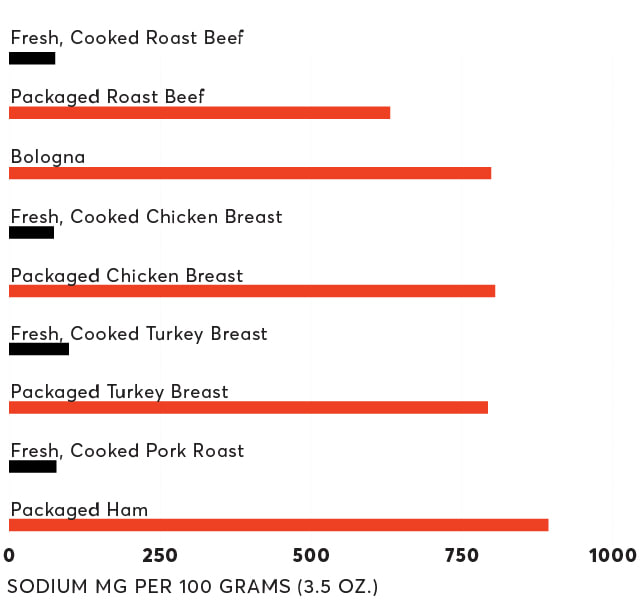Screen dimensions: 640x600
Task: Select the black Fresh Chicken Breast bar
Action: pyautogui.click(x=31, y=233)
